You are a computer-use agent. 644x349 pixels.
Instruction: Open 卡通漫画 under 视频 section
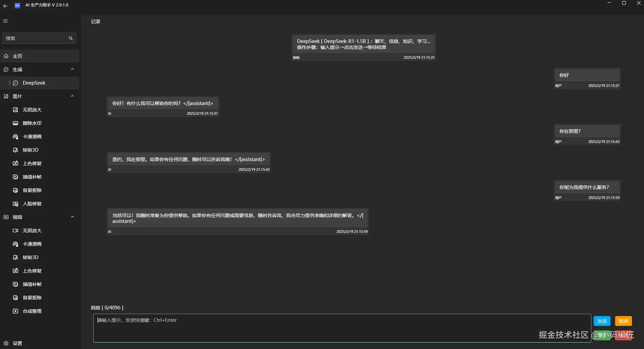[x=40, y=244]
